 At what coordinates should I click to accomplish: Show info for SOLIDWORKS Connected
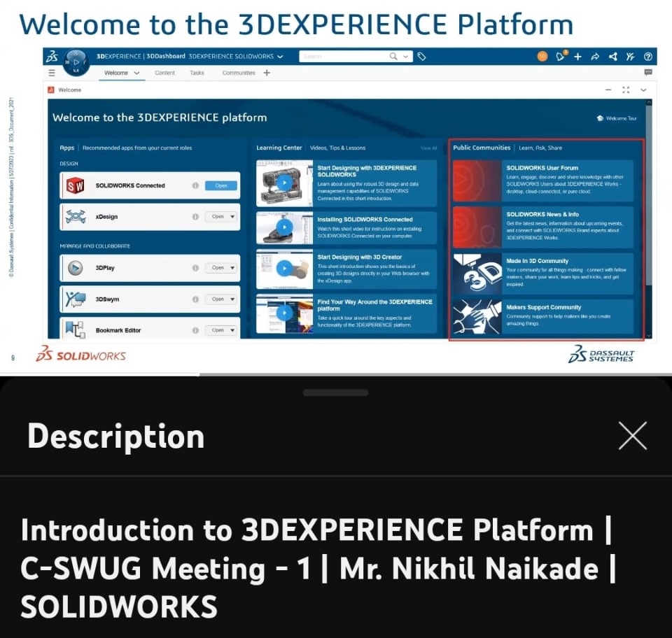pos(195,185)
